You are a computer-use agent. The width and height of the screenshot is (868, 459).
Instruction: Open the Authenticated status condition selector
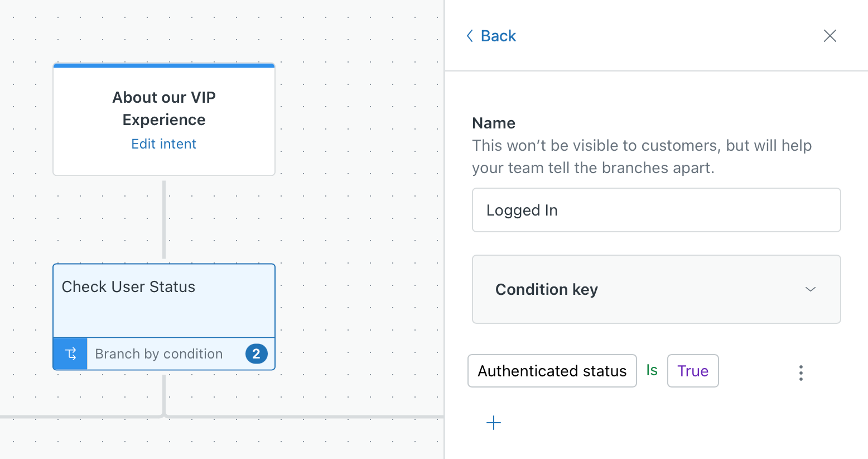point(552,371)
